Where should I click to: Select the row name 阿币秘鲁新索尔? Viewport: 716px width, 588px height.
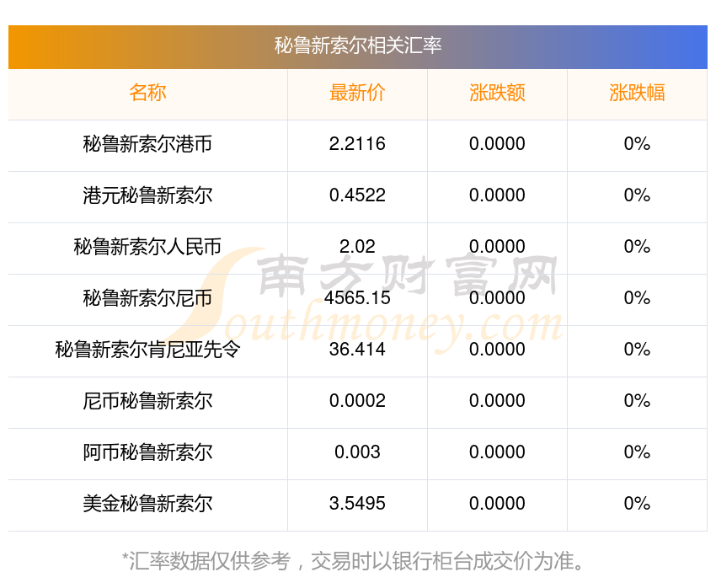147,452
